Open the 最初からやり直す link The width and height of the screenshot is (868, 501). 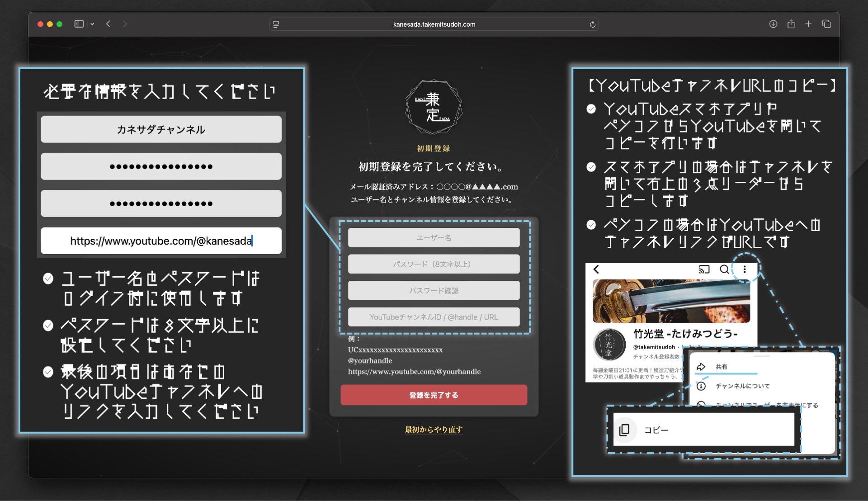point(434,430)
